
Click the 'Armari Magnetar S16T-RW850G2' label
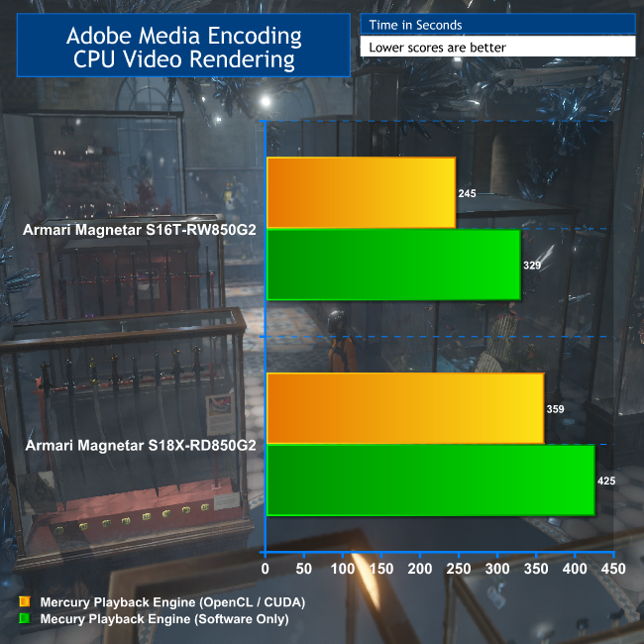tap(140, 230)
